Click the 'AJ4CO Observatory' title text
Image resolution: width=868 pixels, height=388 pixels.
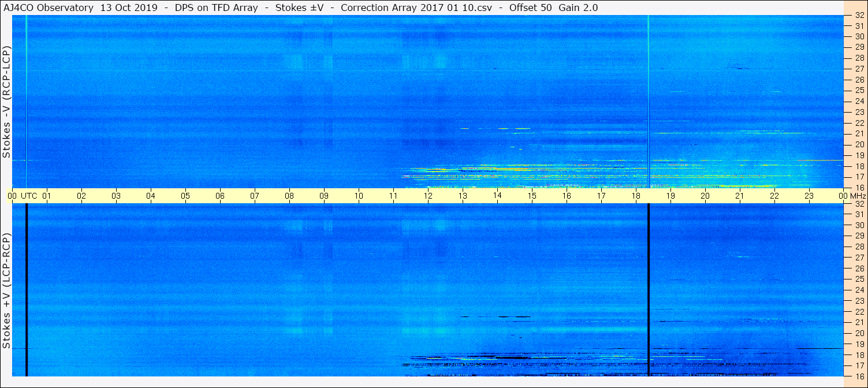click(x=49, y=8)
